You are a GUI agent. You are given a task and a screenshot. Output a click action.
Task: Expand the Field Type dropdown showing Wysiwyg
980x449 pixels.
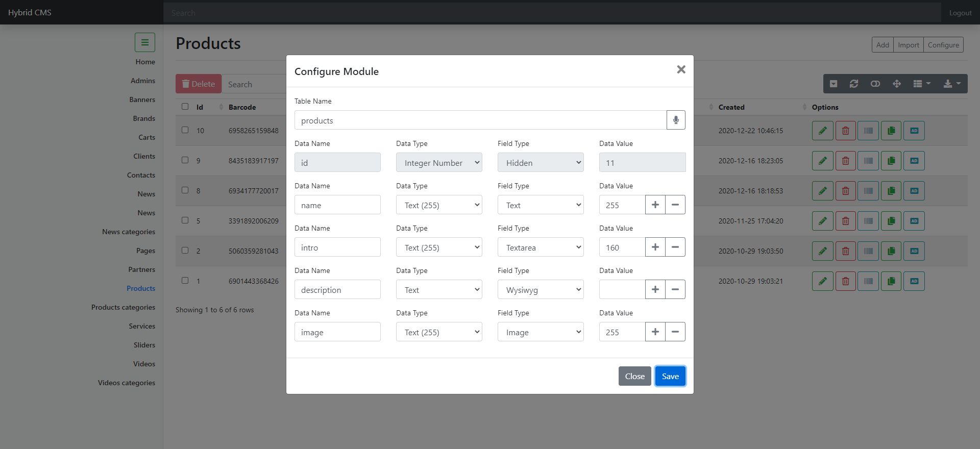[x=541, y=290]
